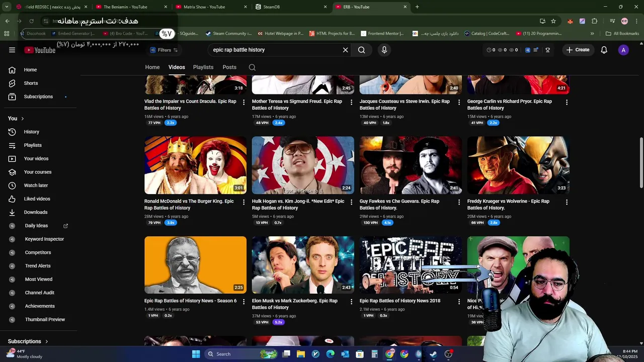Screen dimensions: 644x362
Task: Open Guy Fawkes vs Che Guevara thumbnail
Action: 411,165
